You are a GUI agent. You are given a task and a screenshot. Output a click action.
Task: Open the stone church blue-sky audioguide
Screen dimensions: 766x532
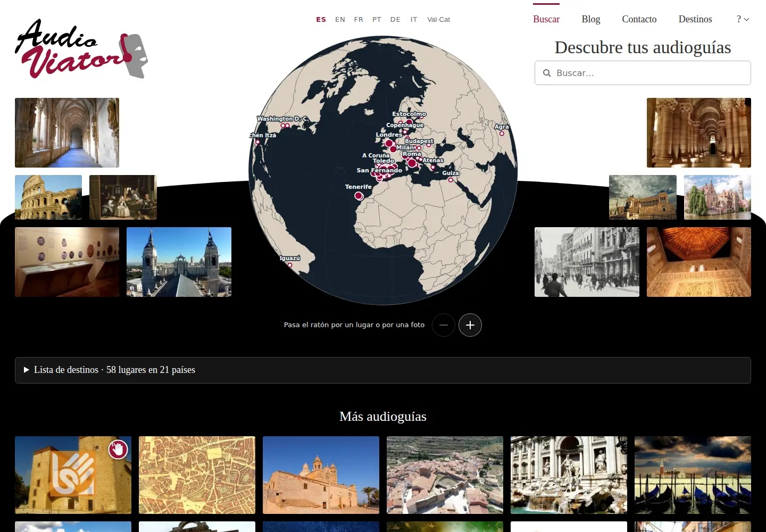[x=321, y=475]
